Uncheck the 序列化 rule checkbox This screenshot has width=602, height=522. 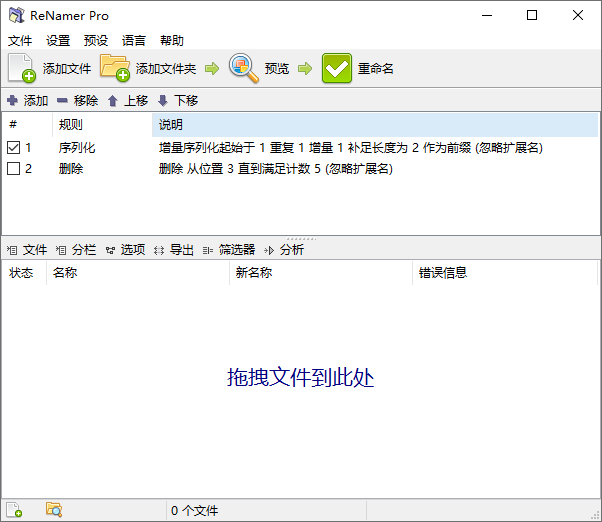(x=13, y=148)
